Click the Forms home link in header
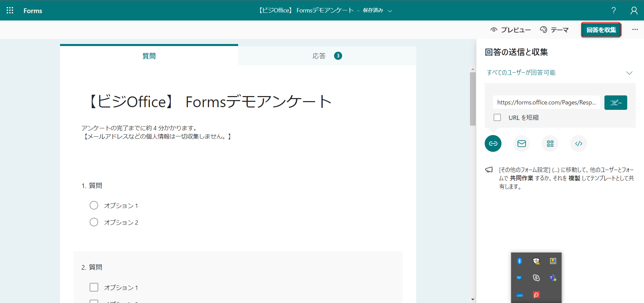The image size is (644, 303). click(33, 11)
